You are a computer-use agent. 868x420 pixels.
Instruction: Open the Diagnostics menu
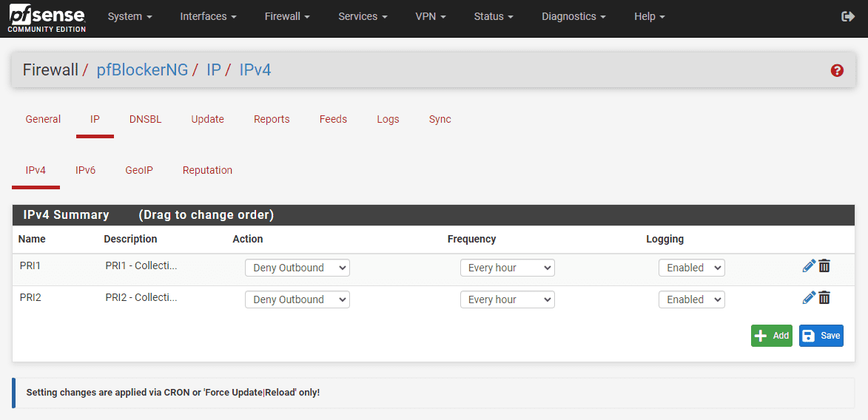coord(574,16)
